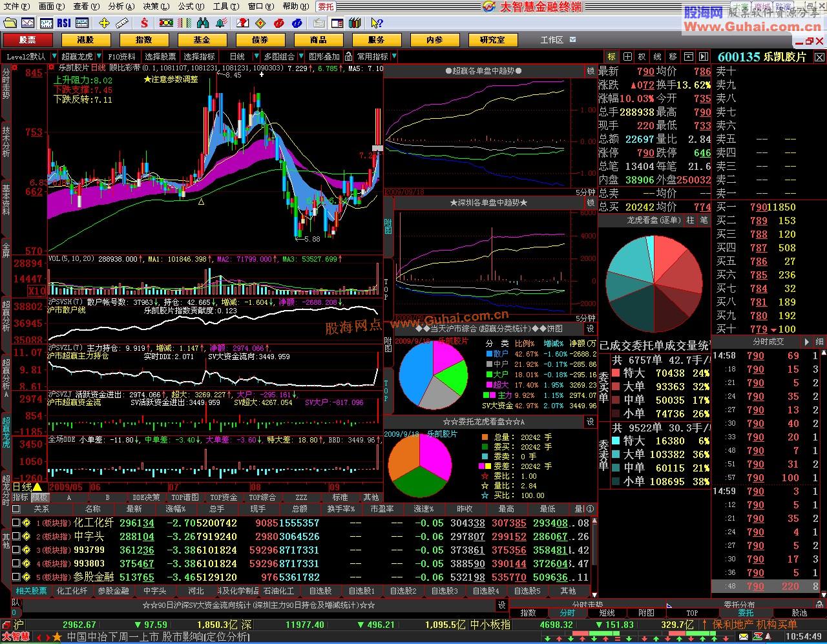
Task: Click the line chart toolbar icon
Action: pos(28,23)
